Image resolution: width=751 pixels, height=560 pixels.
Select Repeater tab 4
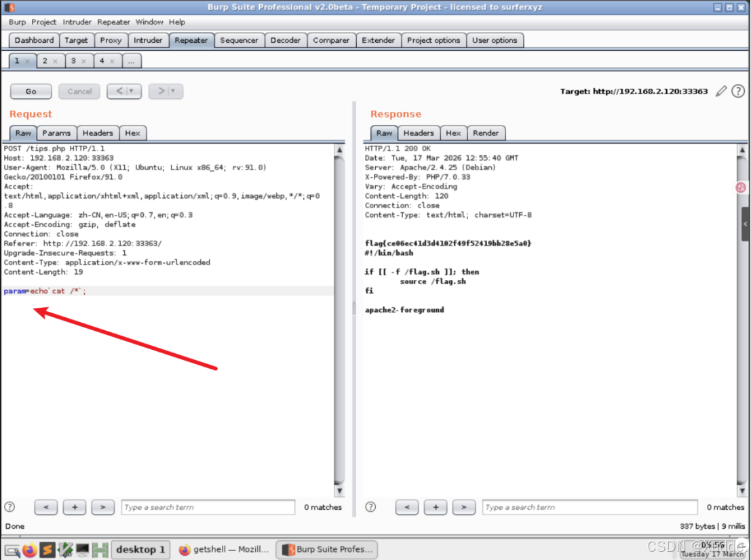102,61
